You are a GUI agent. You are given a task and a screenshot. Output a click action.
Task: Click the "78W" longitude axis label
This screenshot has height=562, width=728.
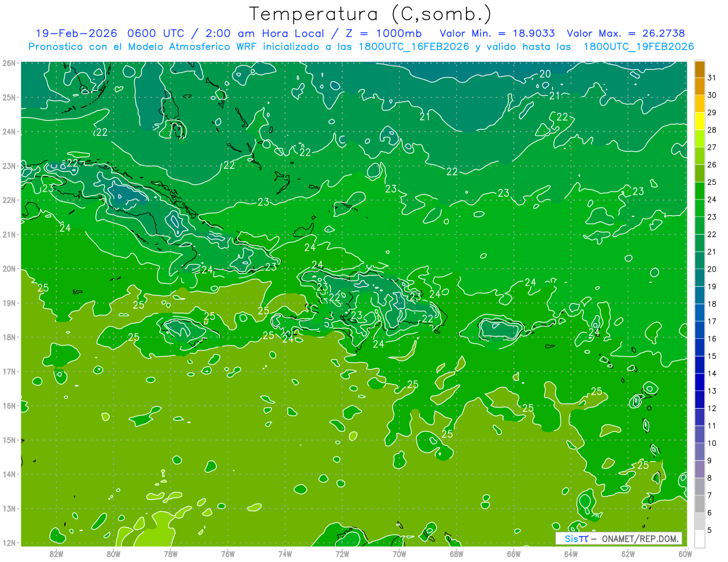(170, 554)
